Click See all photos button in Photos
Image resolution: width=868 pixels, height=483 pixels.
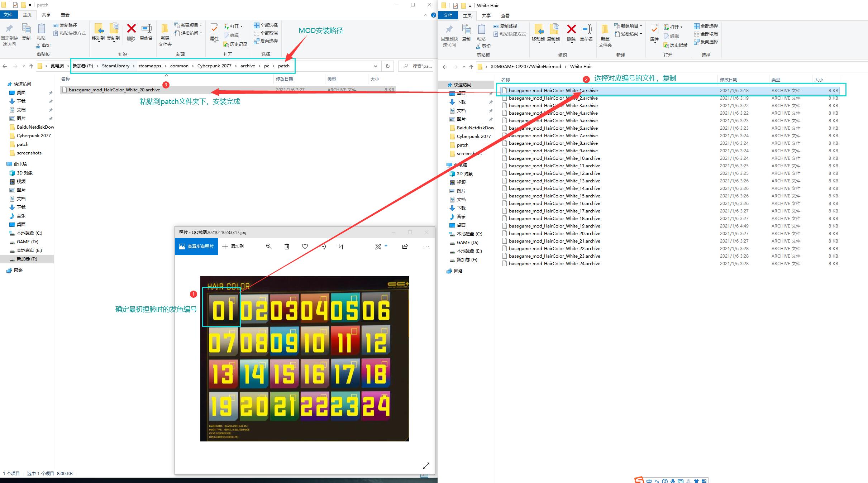pyautogui.click(x=196, y=247)
